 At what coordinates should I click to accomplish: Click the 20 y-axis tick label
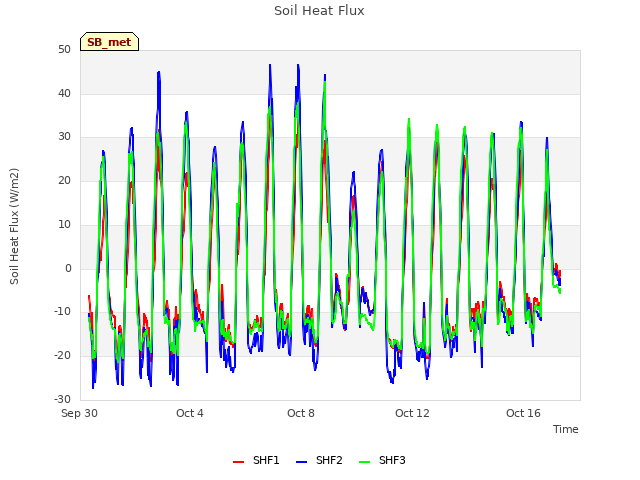point(64,180)
